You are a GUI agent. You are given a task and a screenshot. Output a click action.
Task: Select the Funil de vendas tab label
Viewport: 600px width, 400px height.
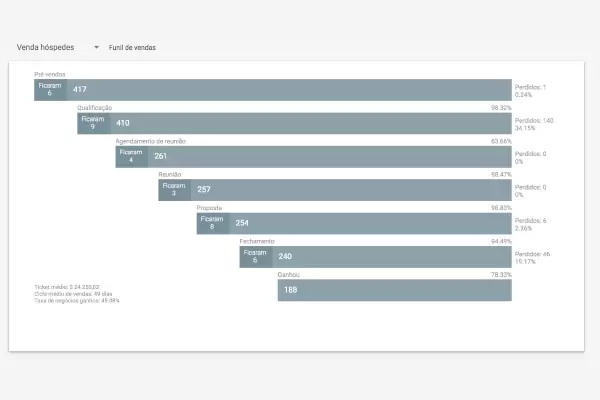[132, 47]
